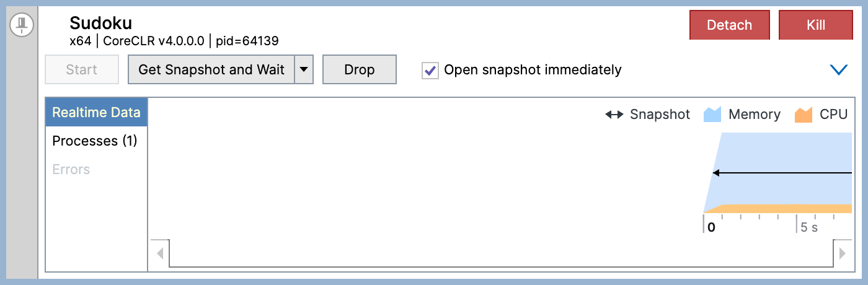868x285 pixels.
Task: Click the timeline horizontal scrollbar track
Action: pos(501,253)
